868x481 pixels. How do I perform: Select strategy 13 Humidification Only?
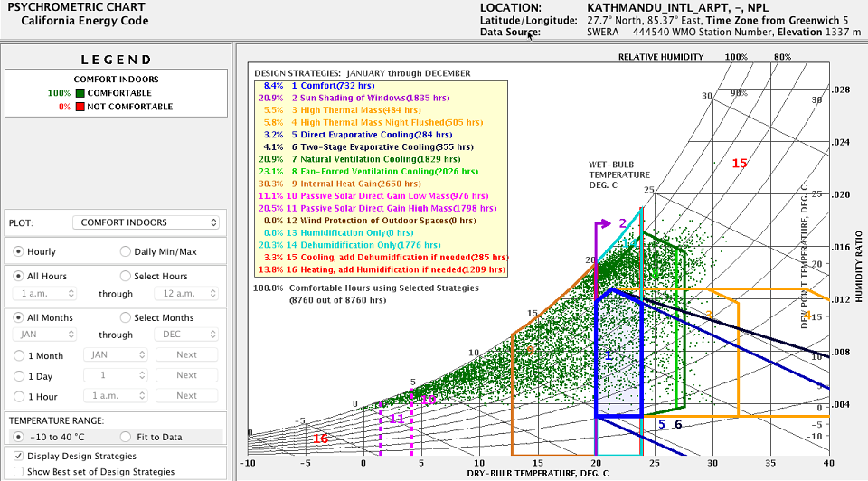[x=338, y=233]
